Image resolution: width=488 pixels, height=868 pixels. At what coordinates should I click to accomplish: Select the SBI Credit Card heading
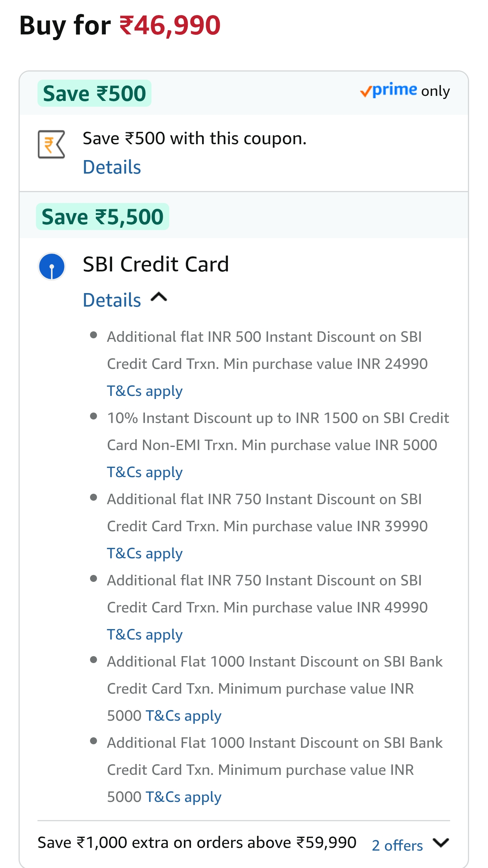tap(156, 264)
